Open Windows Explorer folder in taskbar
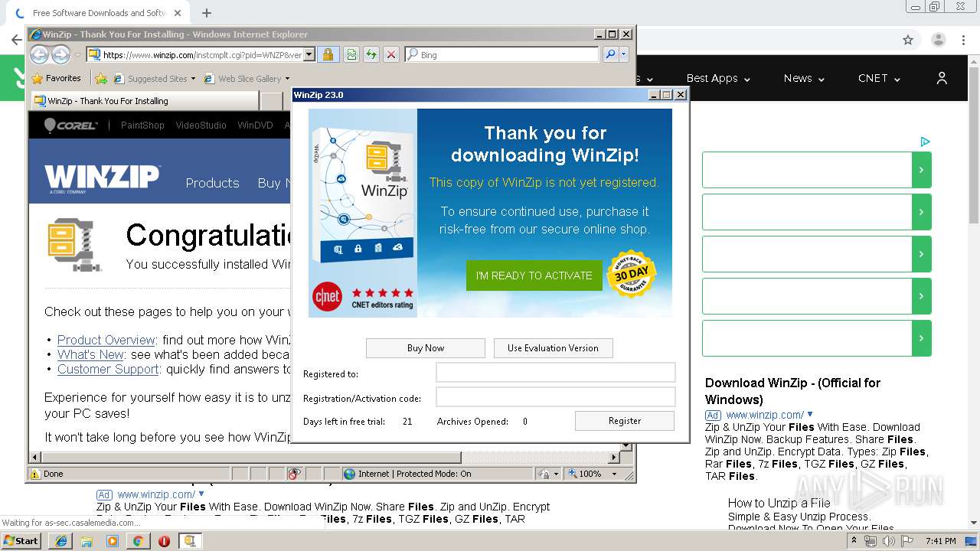Screen dimensions: 980x551 tap(87, 541)
